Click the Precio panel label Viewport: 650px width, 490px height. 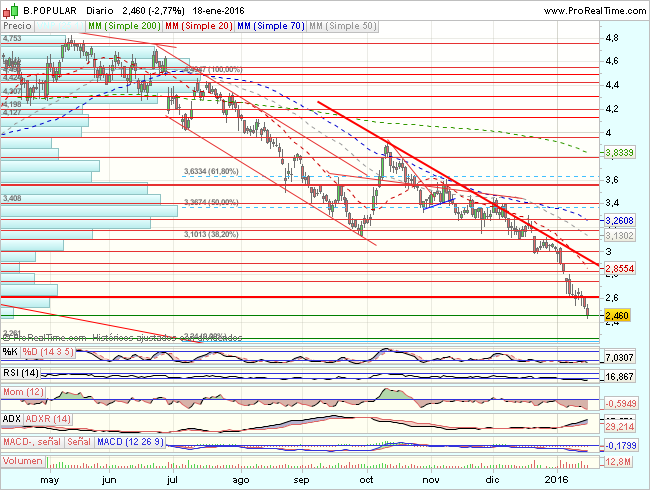(17, 26)
